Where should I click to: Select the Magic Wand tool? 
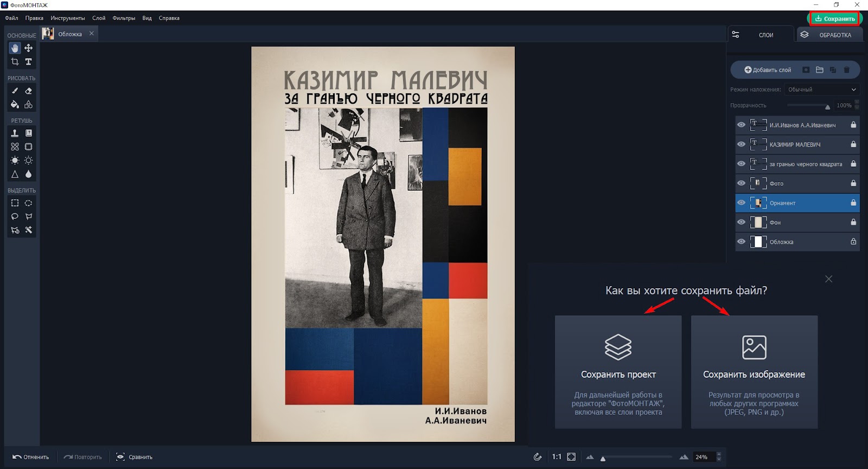pyautogui.click(x=29, y=230)
